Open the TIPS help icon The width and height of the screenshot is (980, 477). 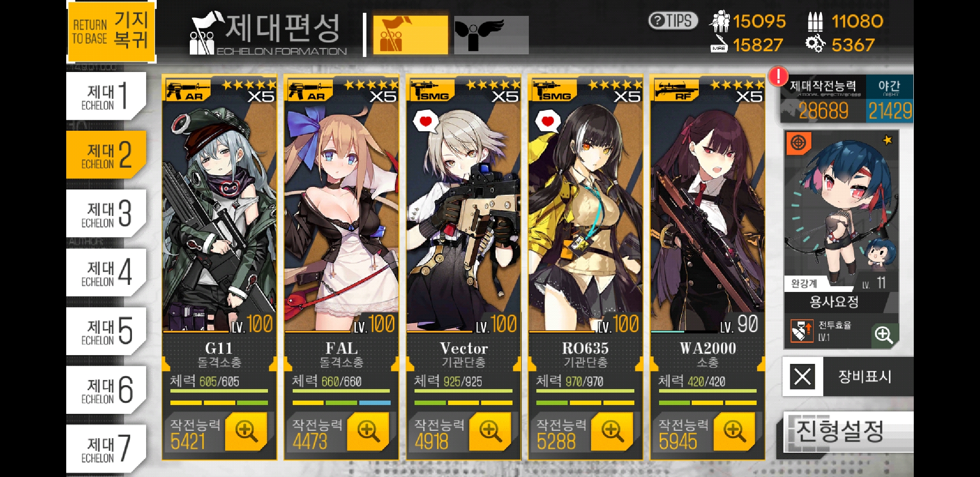click(673, 21)
